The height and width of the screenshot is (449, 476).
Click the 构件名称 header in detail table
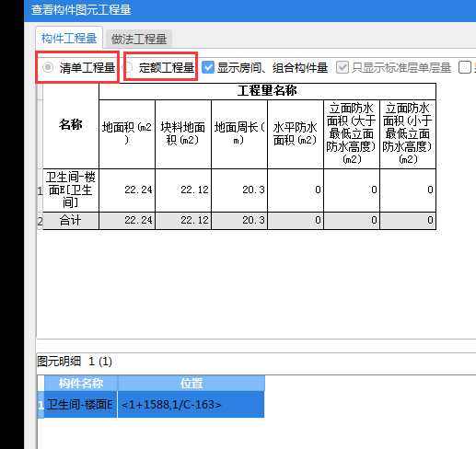81,383
